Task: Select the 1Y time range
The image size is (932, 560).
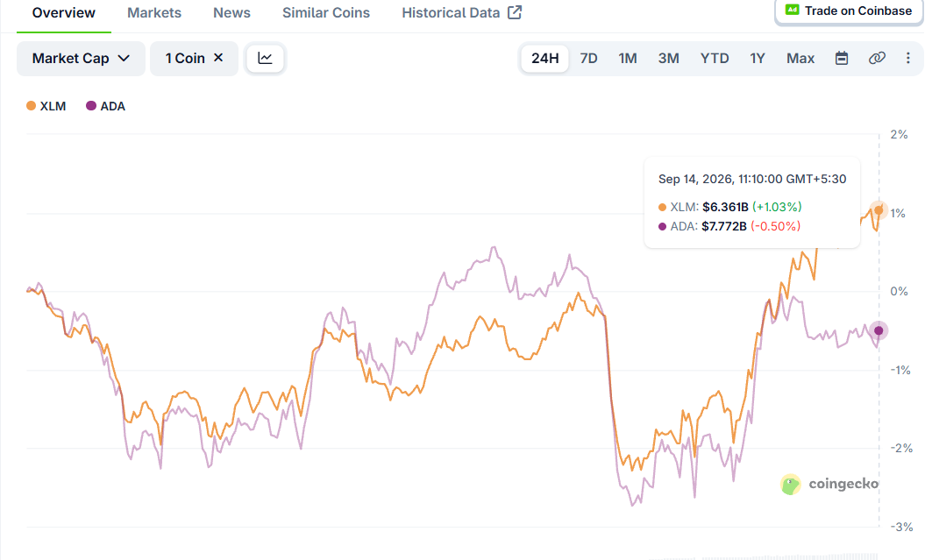Action: (758, 58)
